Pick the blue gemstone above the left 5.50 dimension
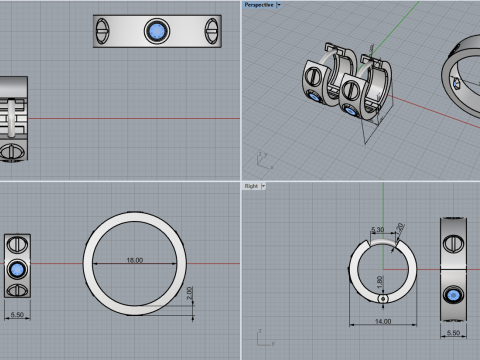The width and height of the screenshot is (480, 360). pos(17,269)
